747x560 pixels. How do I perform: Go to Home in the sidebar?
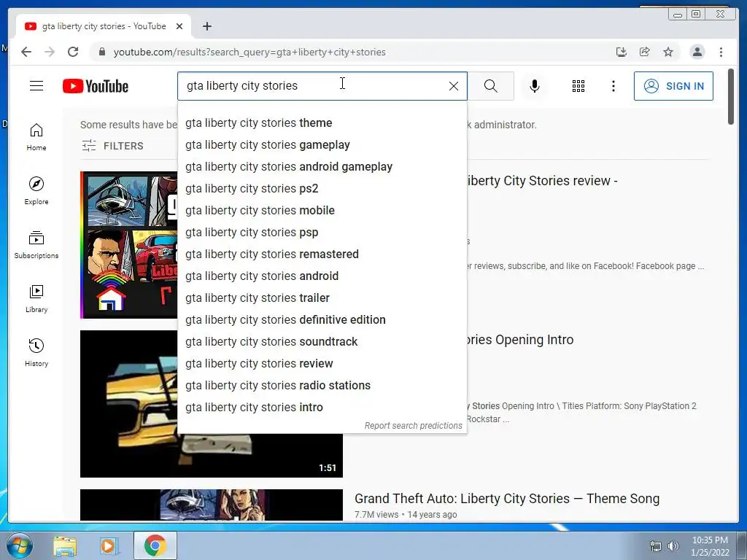pos(36,137)
